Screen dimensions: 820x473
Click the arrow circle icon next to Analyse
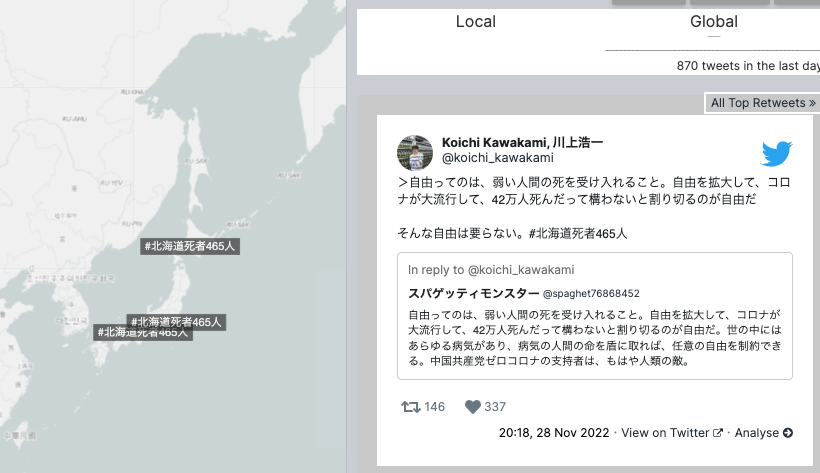[x=788, y=433]
